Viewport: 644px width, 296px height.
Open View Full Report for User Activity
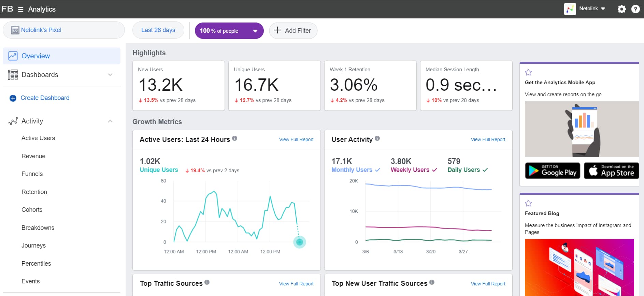coord(488,139)
